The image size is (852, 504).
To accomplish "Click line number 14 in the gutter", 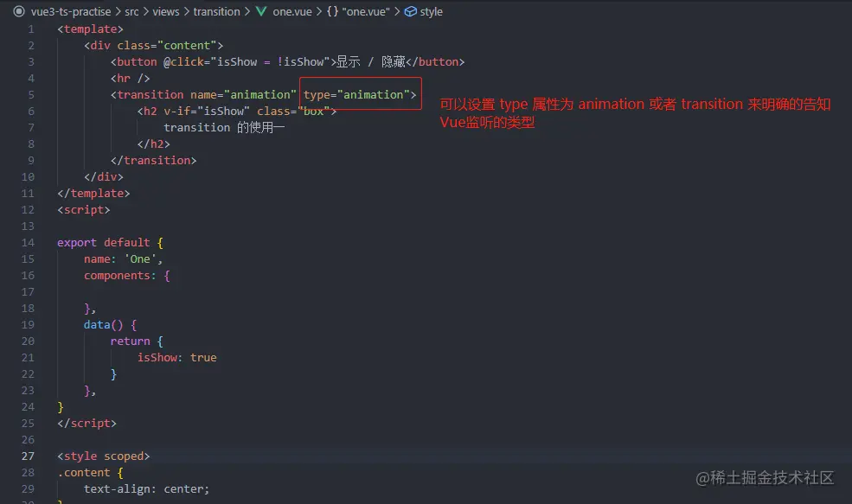I will coord(28,243).
